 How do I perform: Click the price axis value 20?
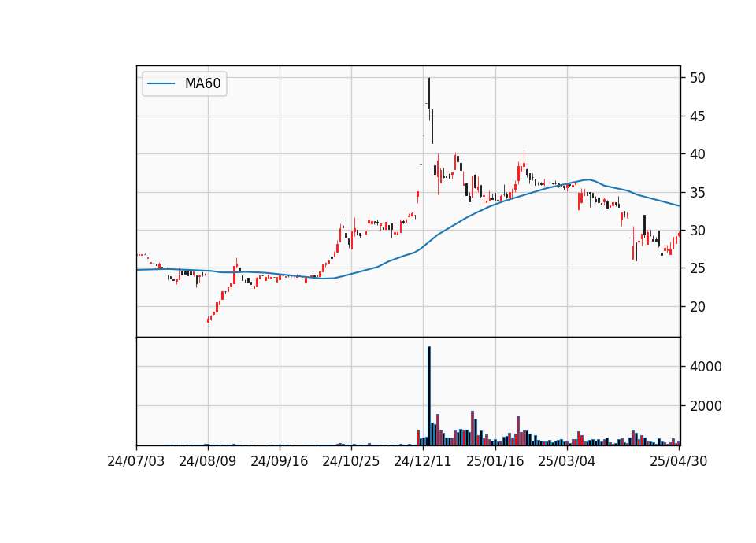pos(697,307)
